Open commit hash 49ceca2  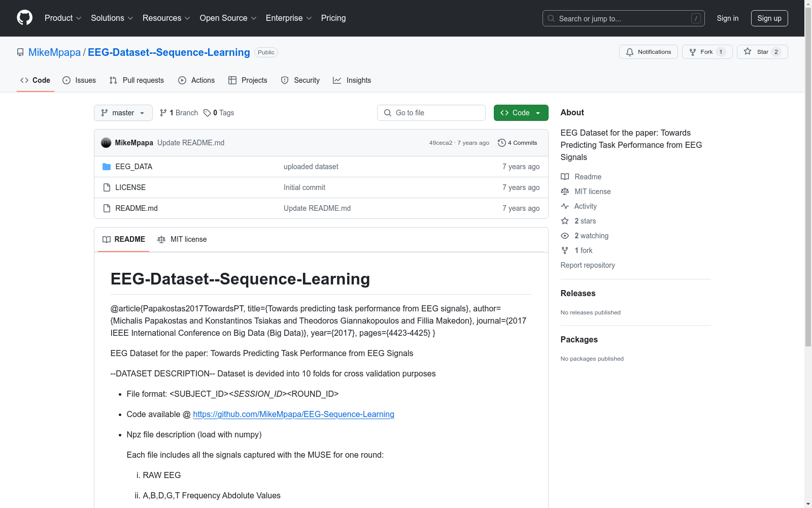point(441,143)
